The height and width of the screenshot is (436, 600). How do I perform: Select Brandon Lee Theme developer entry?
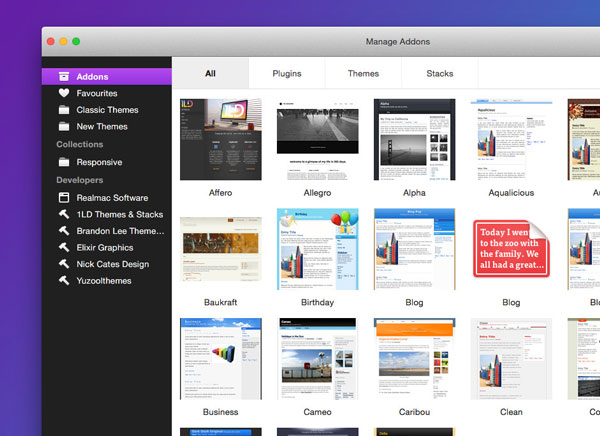[107, 231]
